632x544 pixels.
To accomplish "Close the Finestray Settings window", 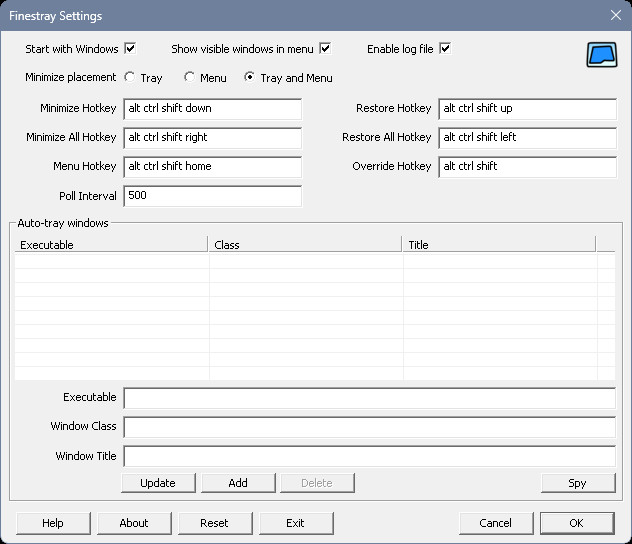I will pos(615,15).
